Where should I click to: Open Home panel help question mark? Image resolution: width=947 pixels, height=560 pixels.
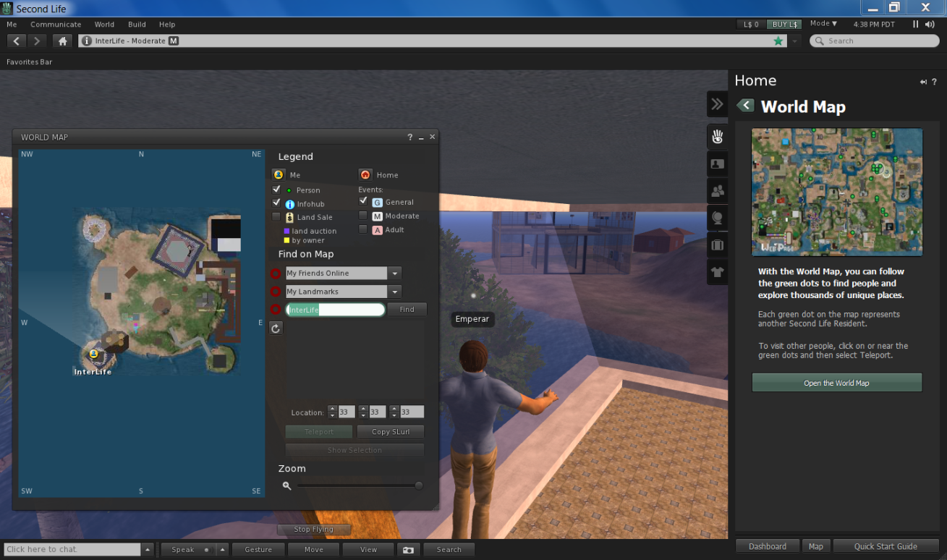[934, 82]
